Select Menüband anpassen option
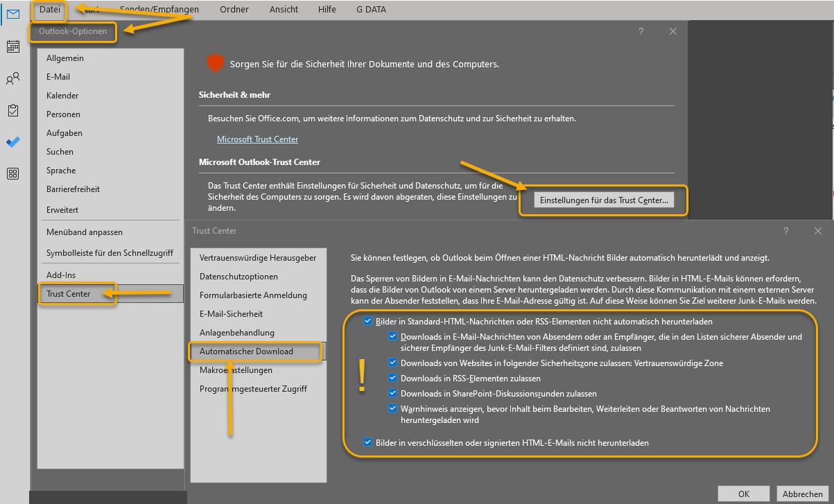834x504 pixels. tap(110, 232)
